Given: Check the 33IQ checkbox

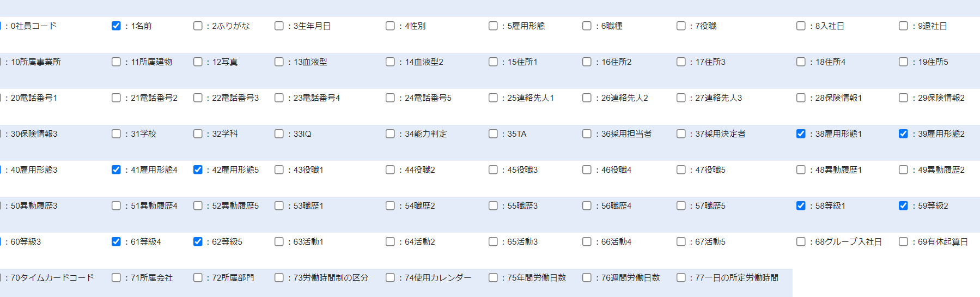Looking at the screenshot, I should (279, 134).
